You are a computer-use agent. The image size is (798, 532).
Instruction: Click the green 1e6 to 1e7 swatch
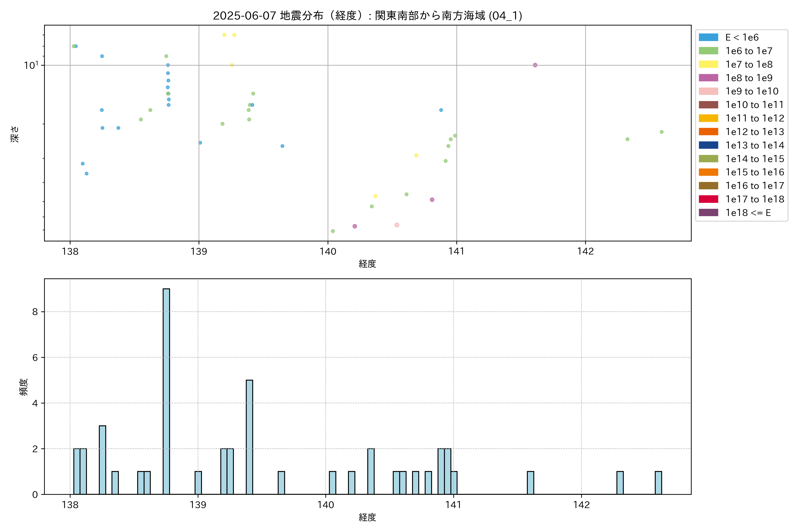tap(708, 51)
